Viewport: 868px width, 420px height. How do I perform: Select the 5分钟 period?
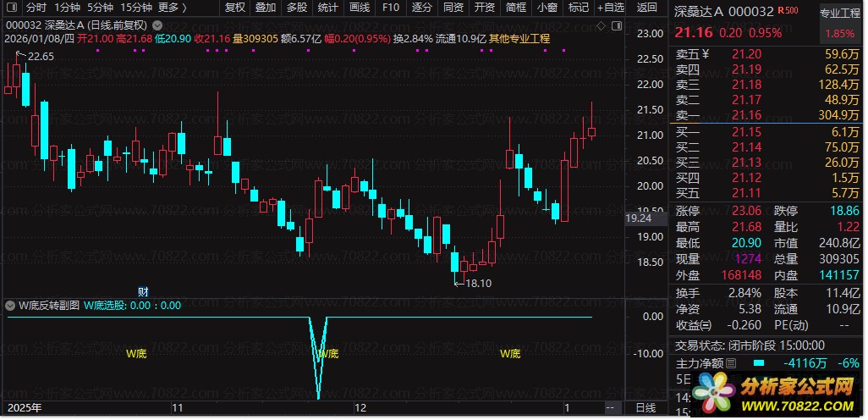pos(100,8)
